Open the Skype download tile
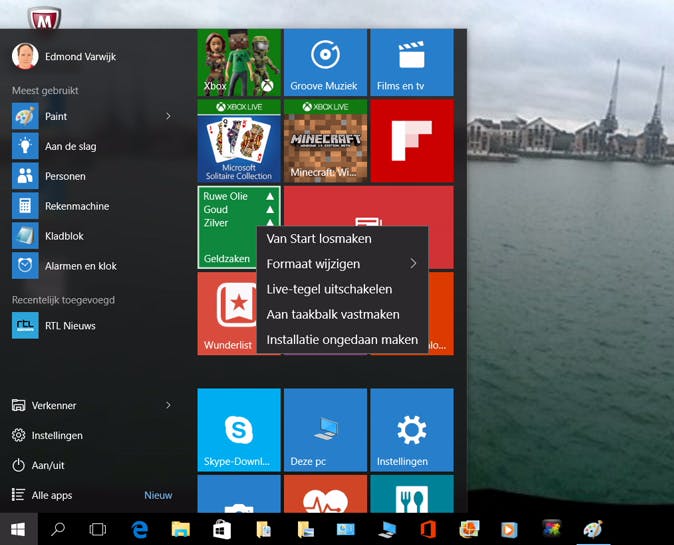 coord(239,429)
